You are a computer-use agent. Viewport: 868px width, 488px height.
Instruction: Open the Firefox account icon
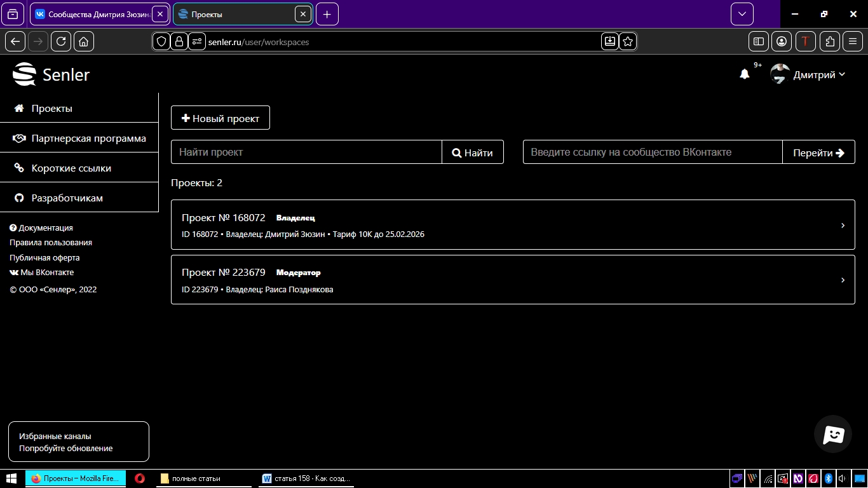[x=782, y=41]
